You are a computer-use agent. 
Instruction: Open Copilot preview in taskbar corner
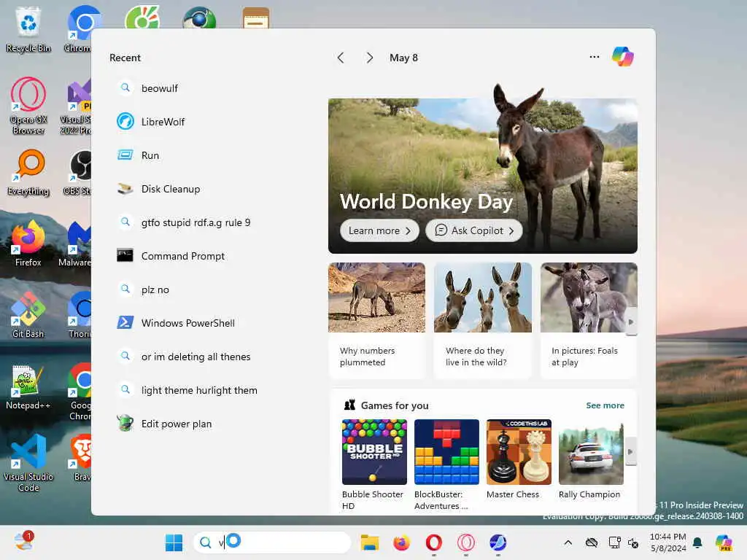724,542
